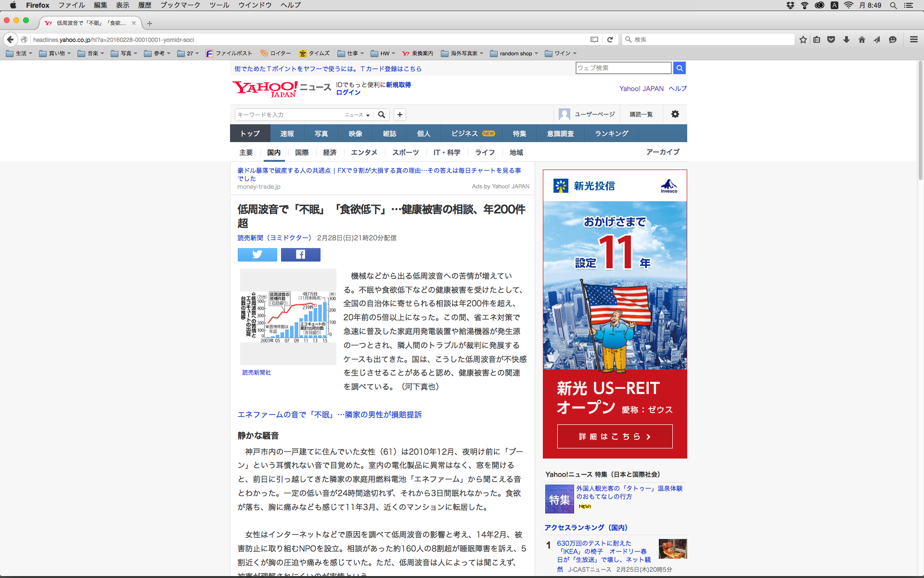The width and height of the screenshot is (924, 578).
Task: Open the ブックマーク menu in menu bar
Action: (x=180, y=5)
